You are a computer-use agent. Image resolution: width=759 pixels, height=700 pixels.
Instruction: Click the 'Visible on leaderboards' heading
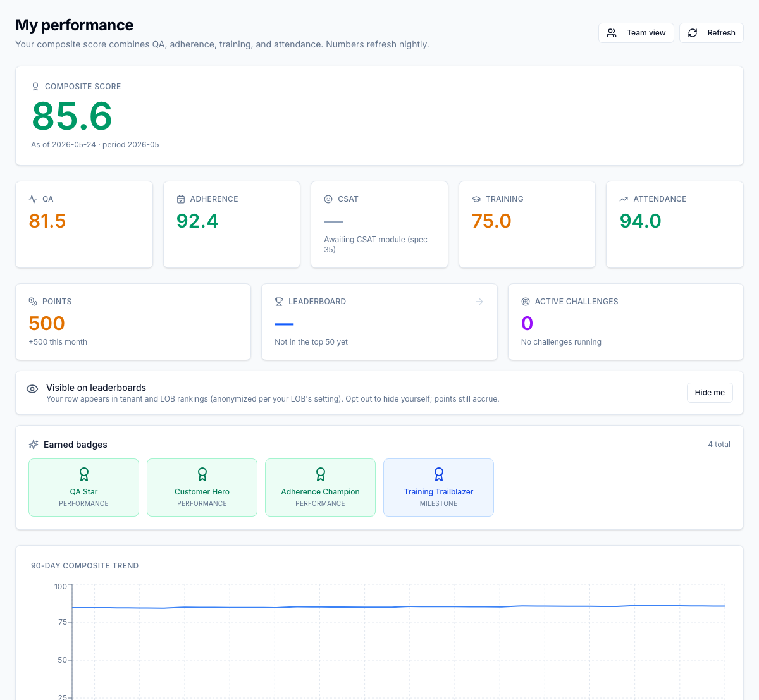click(x=96, y=388)
